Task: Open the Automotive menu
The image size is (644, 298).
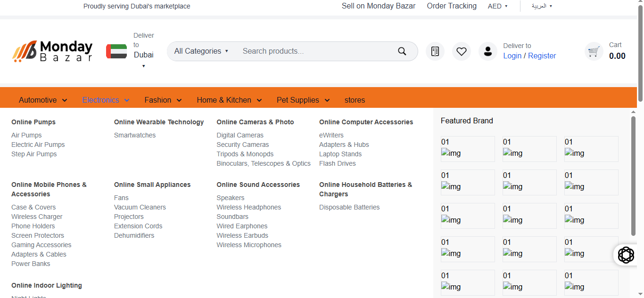Action: point(43,100)
